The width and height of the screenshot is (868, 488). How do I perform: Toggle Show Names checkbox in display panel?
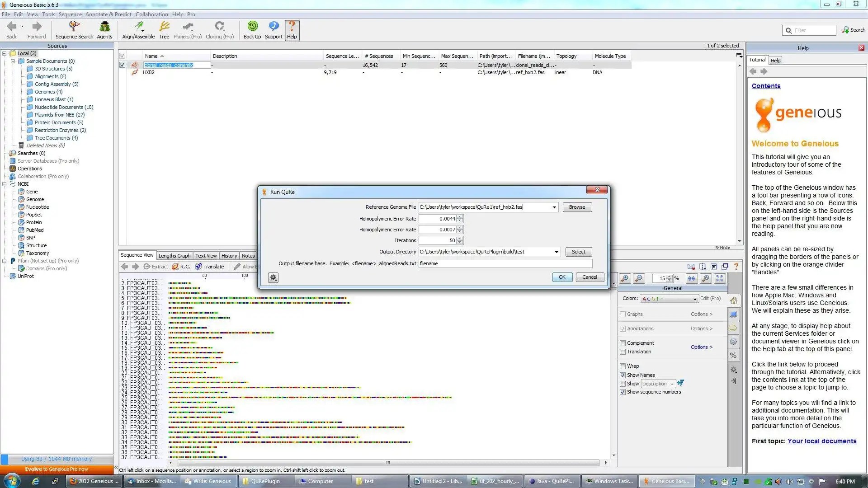[623, 375]
